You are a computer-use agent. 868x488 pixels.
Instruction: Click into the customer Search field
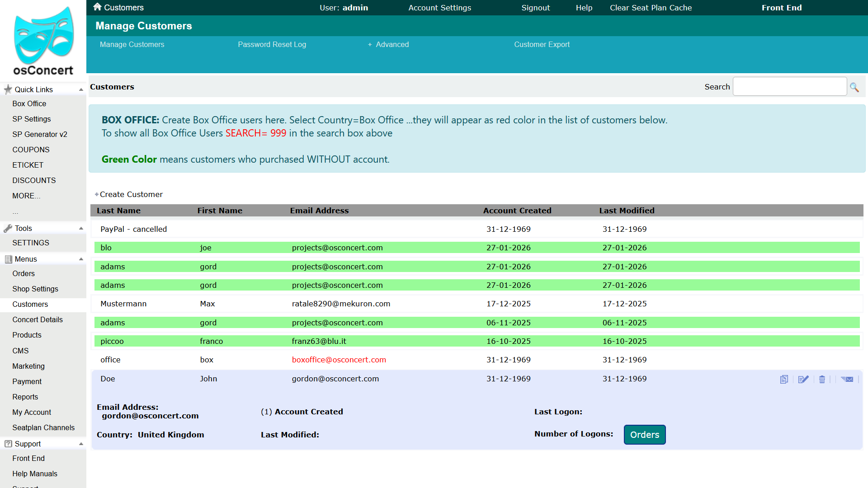[x=789, y=86]
